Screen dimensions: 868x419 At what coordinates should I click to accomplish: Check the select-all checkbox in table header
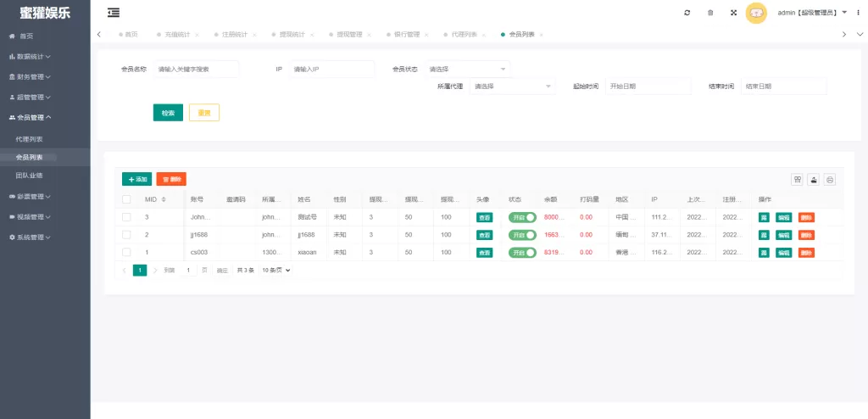click(126, 199)
